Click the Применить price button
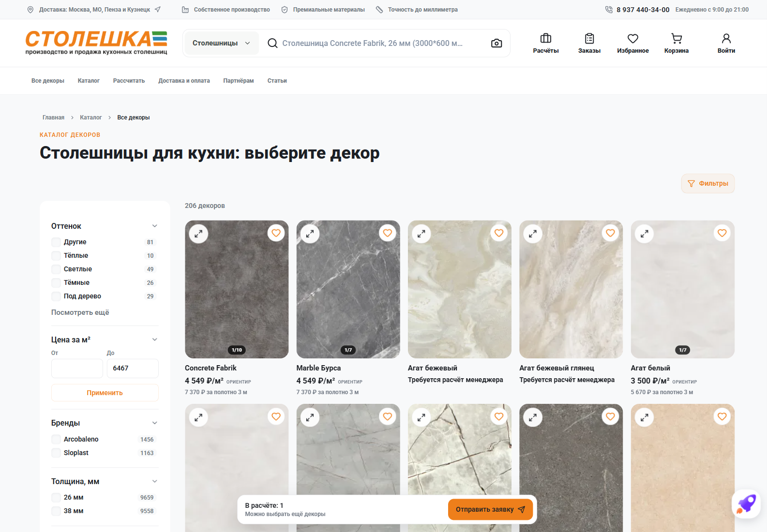Image resolution: width=767 pixels, height=532 pixels. [x=105, y=393]
